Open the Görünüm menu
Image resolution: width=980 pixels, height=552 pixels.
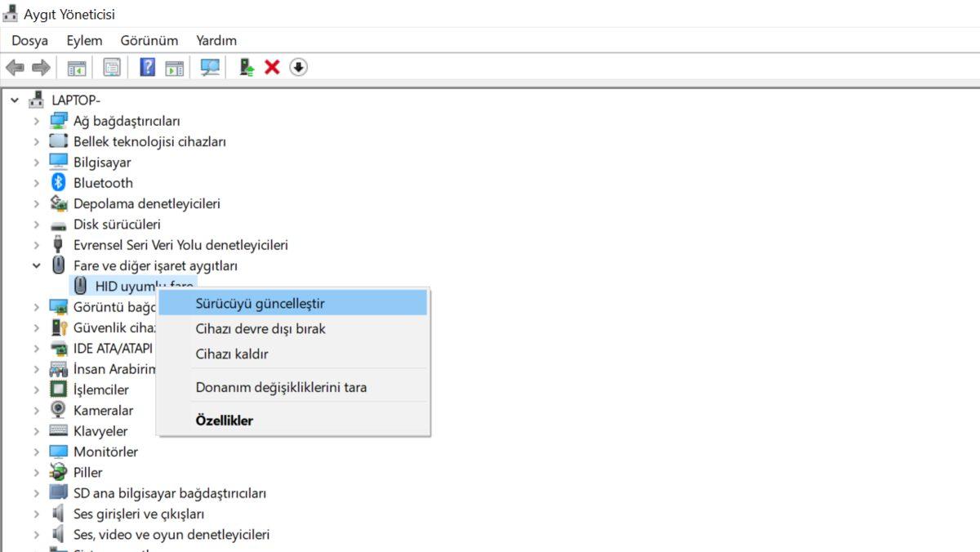coord(149,40)
